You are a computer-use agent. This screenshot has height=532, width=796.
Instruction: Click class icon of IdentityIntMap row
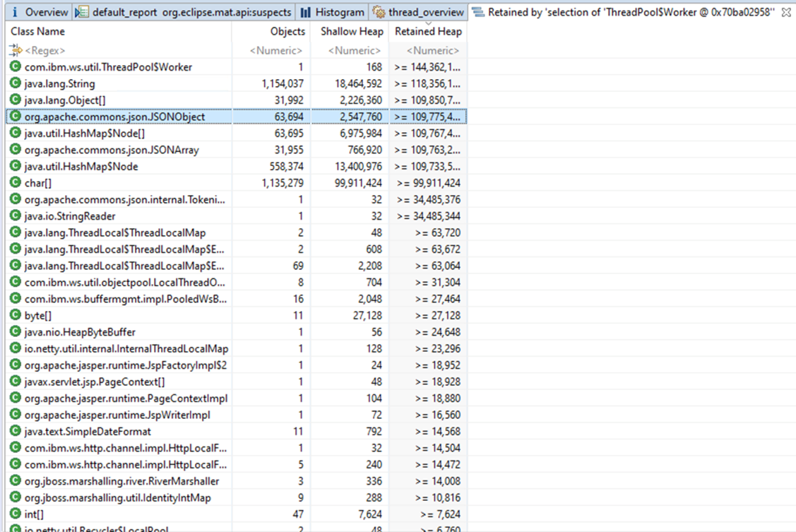[16, 497]
